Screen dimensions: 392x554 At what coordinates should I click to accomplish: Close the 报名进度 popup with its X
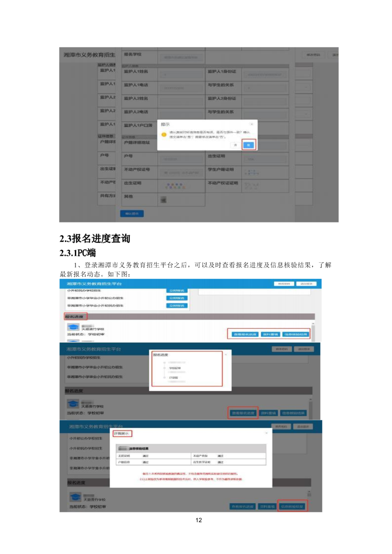pyautogui.click(x=226, y=354)
